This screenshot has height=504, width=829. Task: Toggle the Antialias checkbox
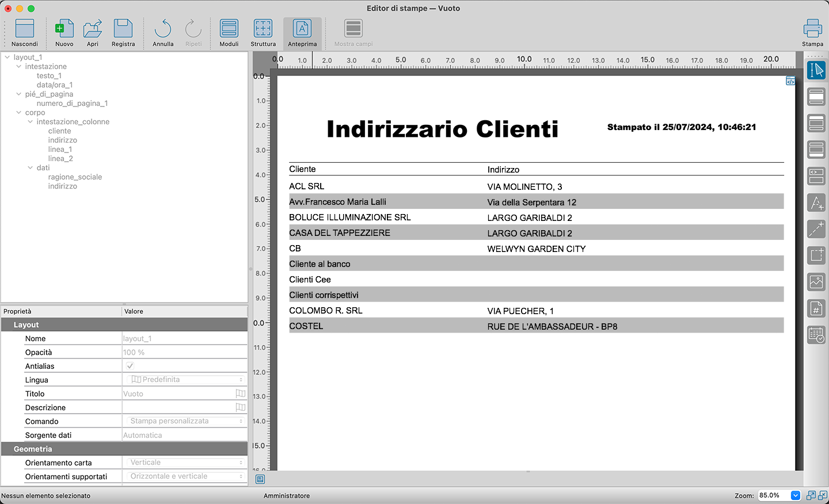point(130,366)
